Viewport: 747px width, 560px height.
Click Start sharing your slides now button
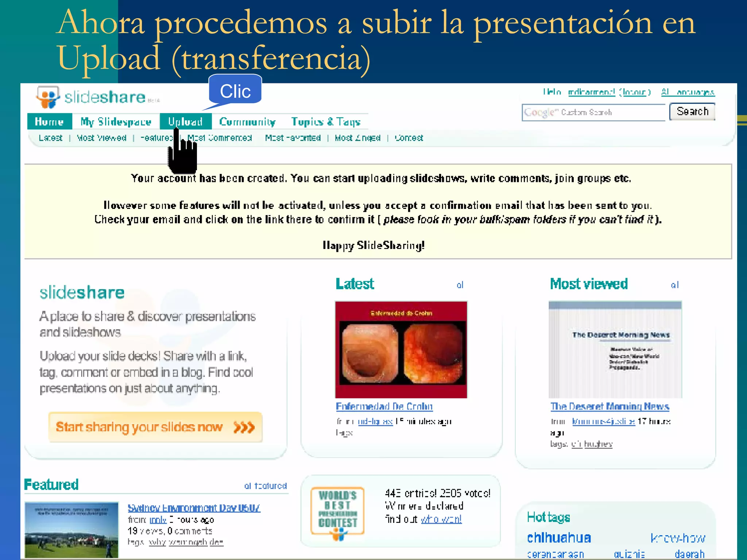coord(155,427)
